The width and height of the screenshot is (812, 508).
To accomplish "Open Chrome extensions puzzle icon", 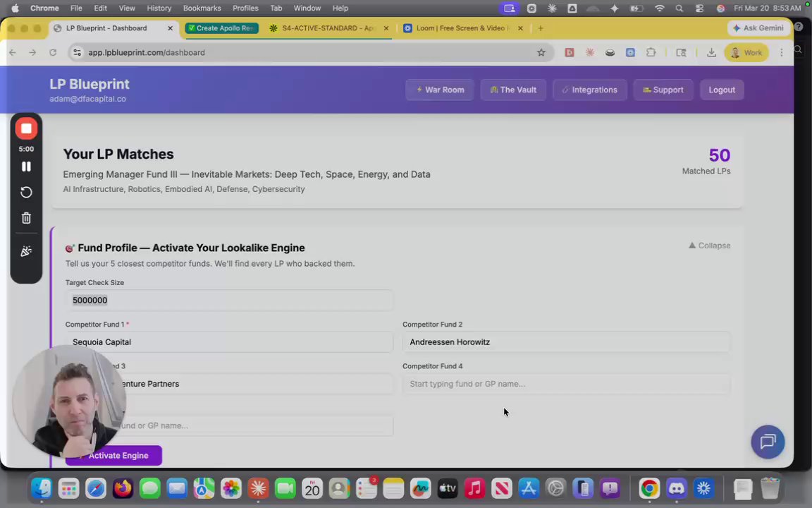I will tap(651, 52).
